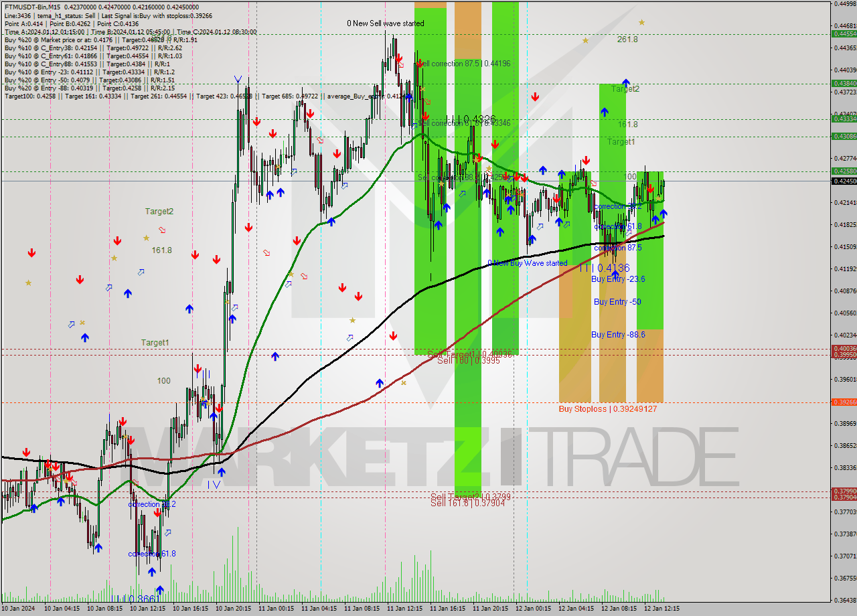Select the green 0.44554 price tag
This screenshot has width=857, height=616.
pos(844,33)
